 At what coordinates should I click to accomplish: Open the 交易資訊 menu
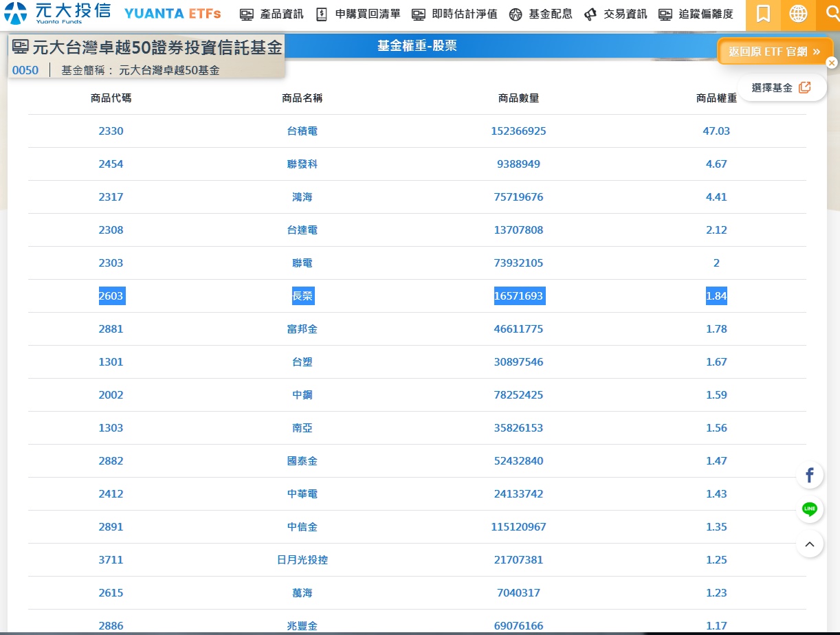coord(616,14)
